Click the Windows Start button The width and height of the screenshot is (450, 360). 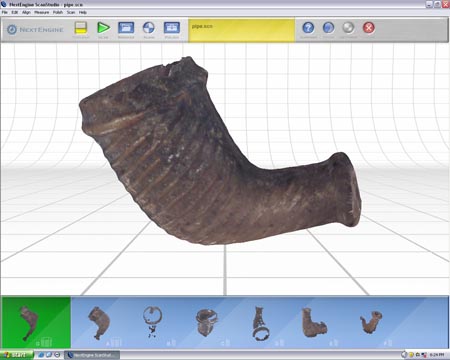17,355
